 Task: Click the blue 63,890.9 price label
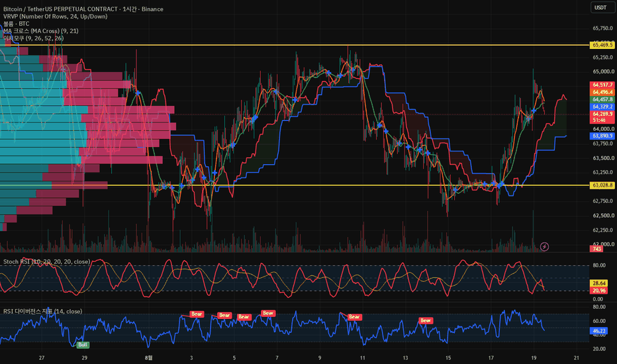[x=602, y=136]
